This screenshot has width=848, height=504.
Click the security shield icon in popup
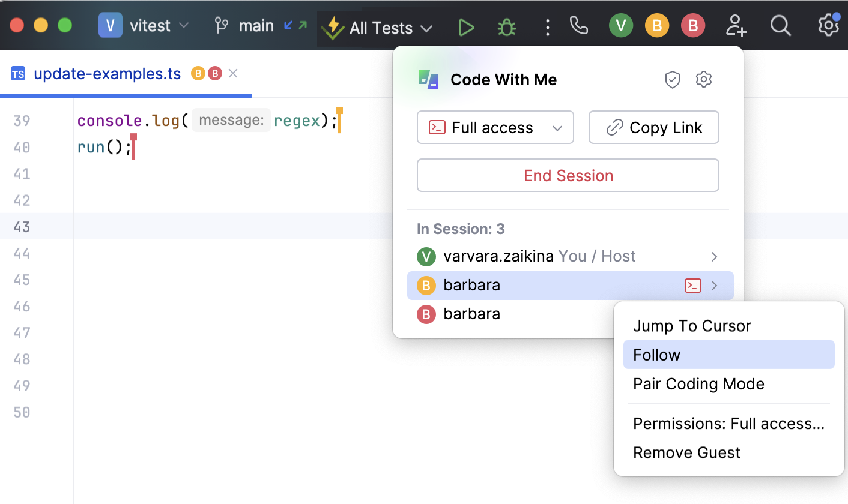click(x=673, y=80)
